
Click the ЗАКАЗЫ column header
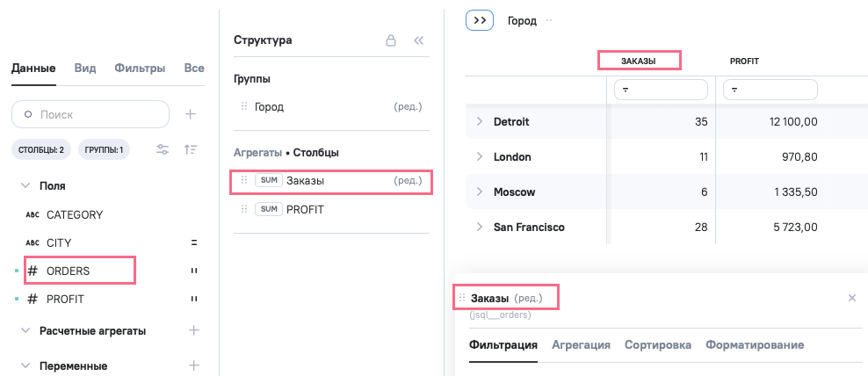click(x=639, y=61)
